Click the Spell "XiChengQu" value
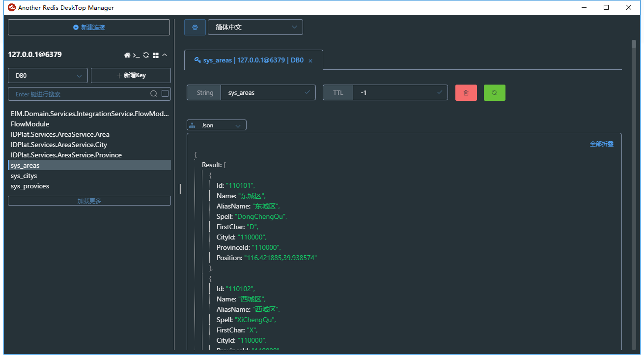The width and height of the screenshot is (644, 358). click(255, 320)
